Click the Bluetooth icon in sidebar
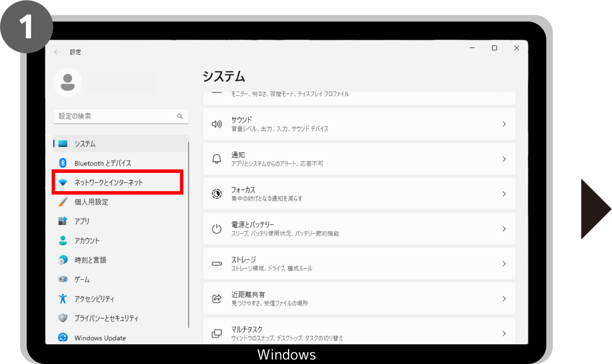The width and height of the screenshot is (612, 364). click(x=63, y=163)
